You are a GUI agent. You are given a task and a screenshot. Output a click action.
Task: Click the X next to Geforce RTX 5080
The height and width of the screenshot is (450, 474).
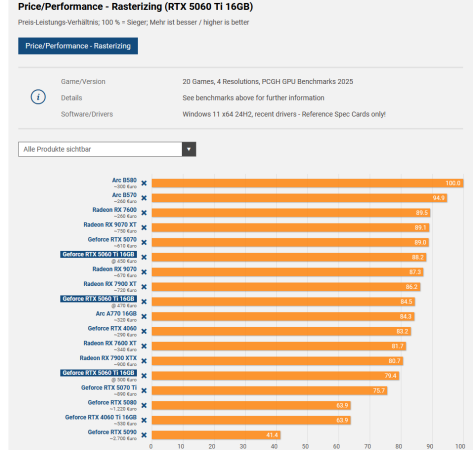pos(144,405)
